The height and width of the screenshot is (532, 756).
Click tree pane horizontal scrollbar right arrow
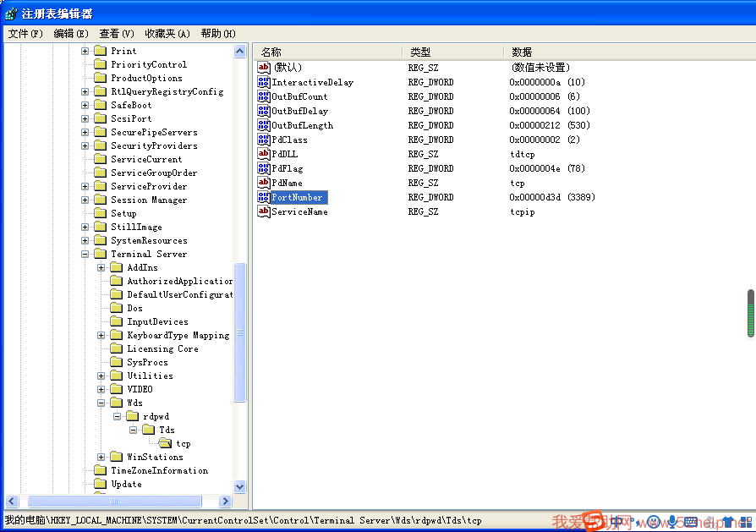225,502
